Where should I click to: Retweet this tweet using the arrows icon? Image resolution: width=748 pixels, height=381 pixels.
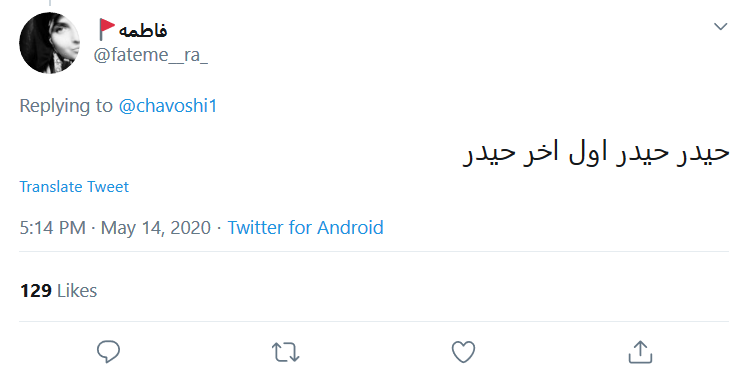286,352
